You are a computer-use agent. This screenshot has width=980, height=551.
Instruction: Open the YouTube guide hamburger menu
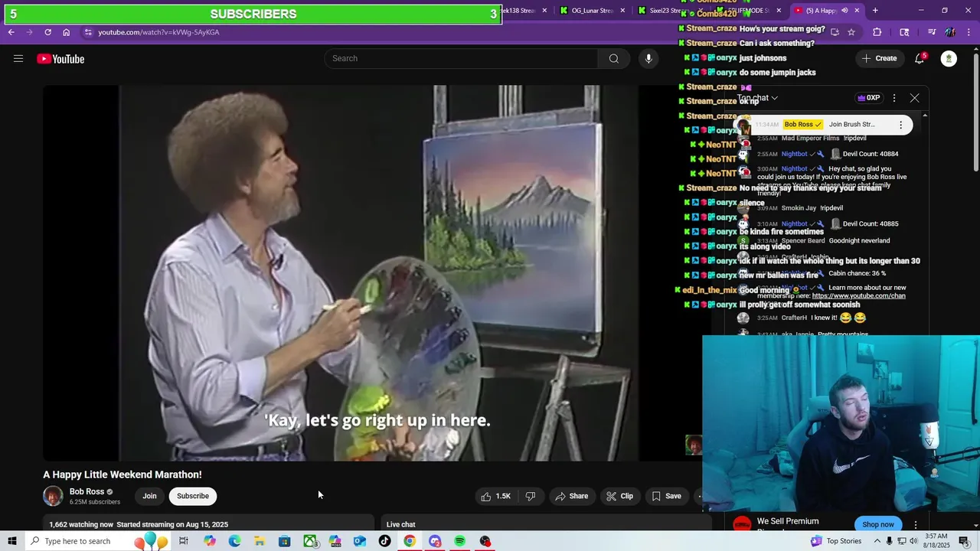click(x=18, y=59)
